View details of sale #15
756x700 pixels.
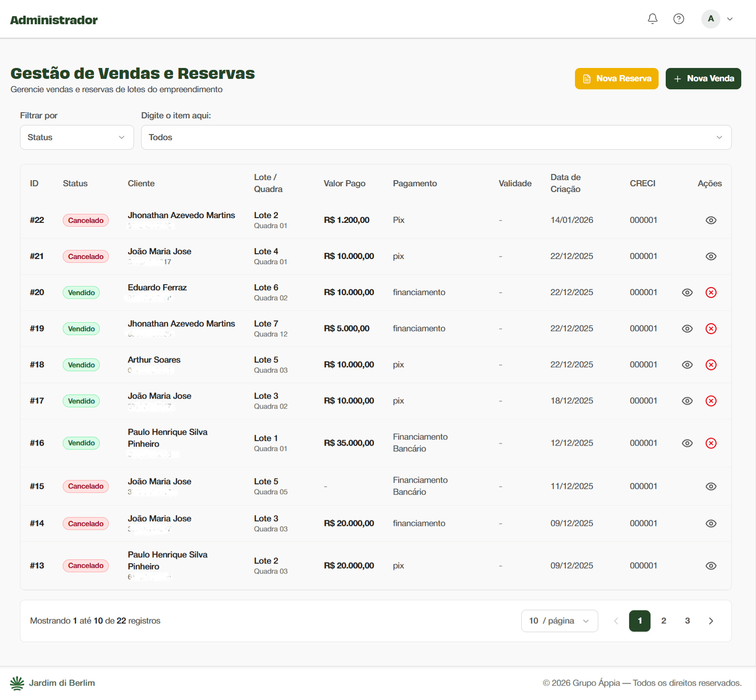point(711,486)
